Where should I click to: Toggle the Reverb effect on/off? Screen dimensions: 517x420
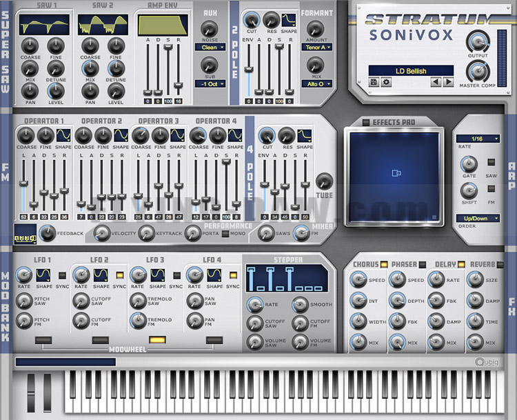coord(500,264)
